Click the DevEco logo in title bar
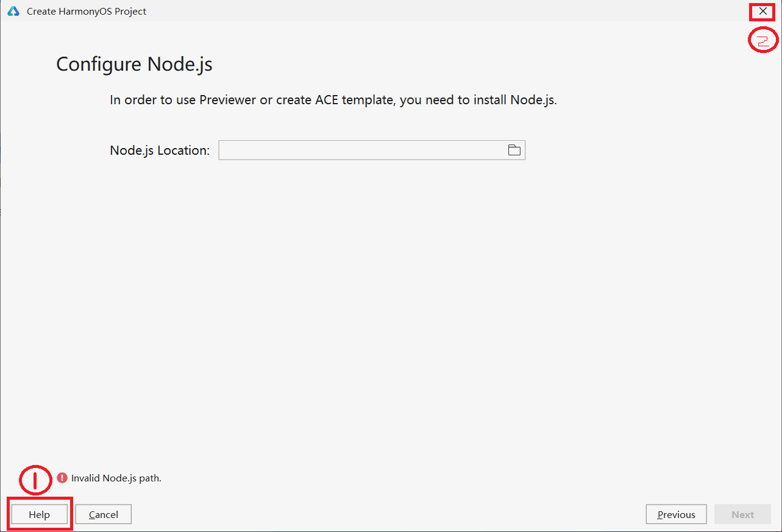Viewport: 782px width, 532px height. click(13, 11)
